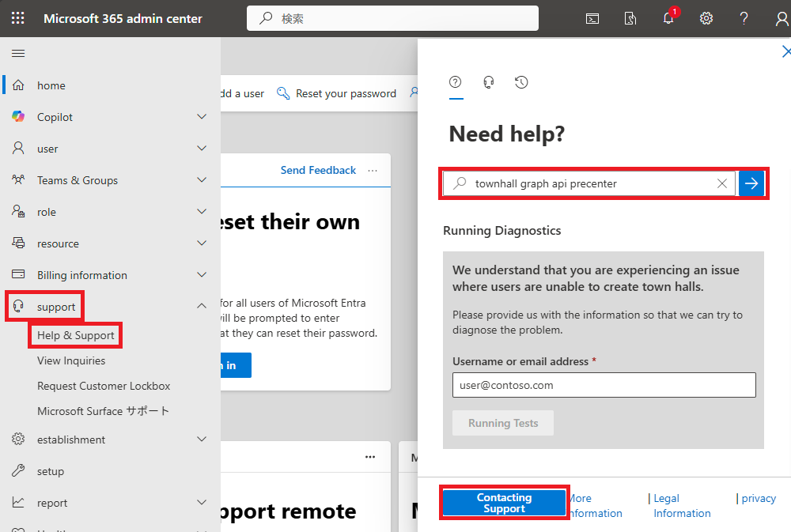This screenshot has width=791, height=532.
Task: Open Request Customer Lockbox item
Action: 104,386
